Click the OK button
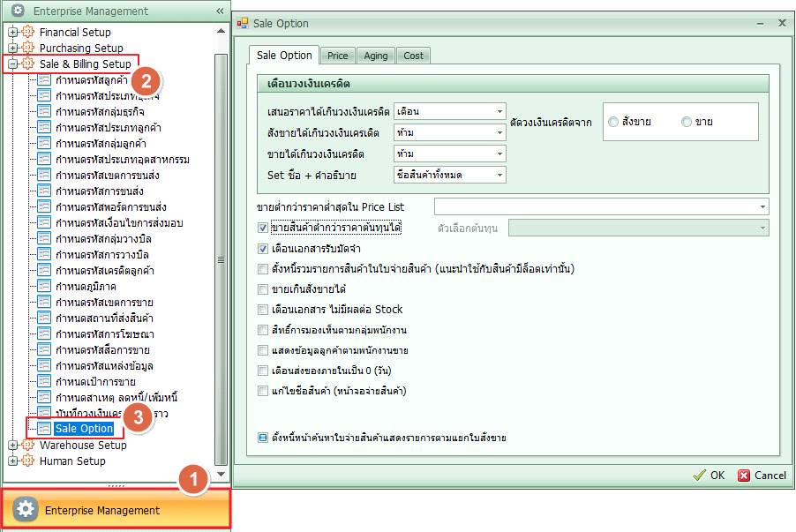Screen dimensions: 796x532 (709, 475)
